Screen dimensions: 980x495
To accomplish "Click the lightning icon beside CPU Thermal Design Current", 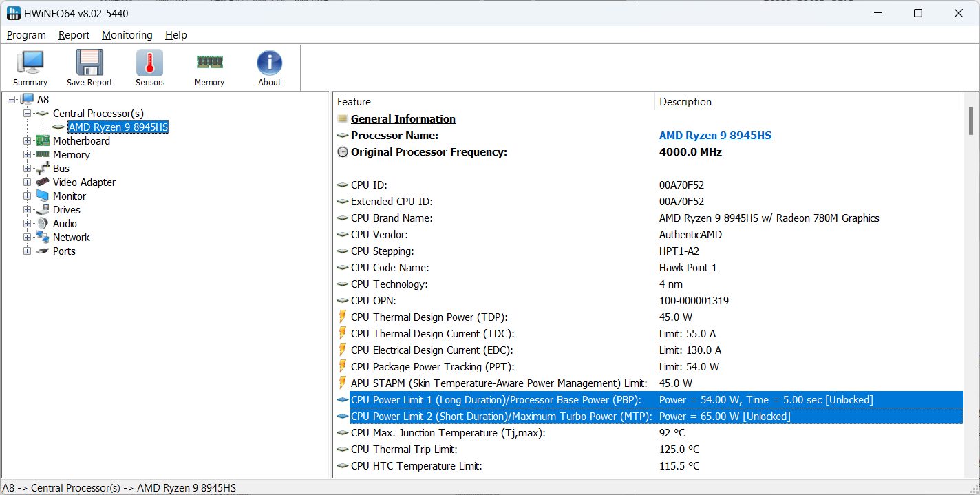I will tap(343, 333).
